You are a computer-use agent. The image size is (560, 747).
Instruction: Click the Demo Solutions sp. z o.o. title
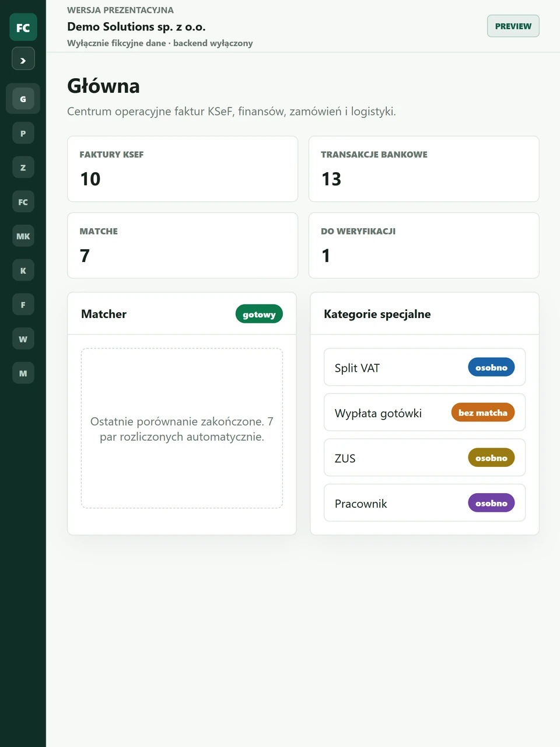click(x=136, y=27)
